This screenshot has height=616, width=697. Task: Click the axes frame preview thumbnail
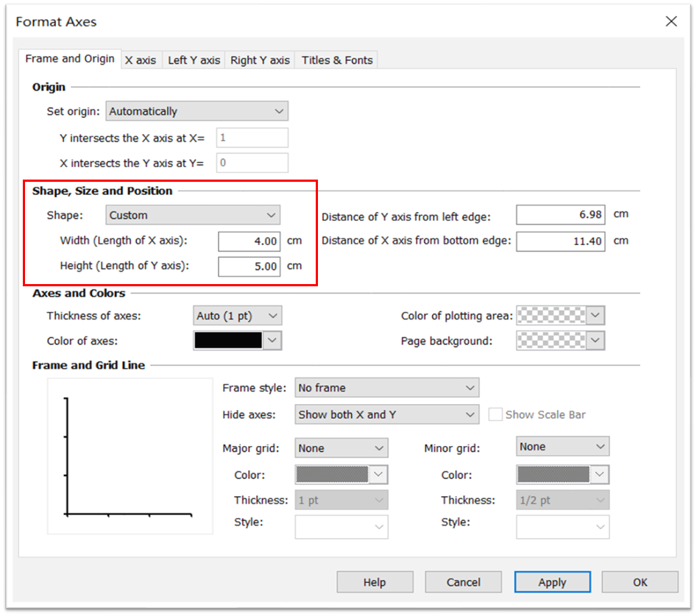click(130, 456)
